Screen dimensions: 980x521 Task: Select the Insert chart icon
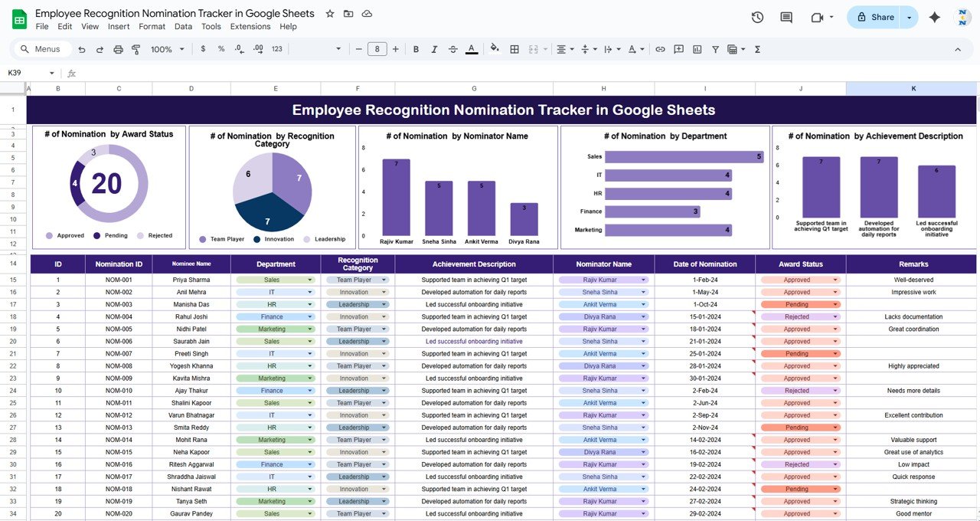point(697,49)
